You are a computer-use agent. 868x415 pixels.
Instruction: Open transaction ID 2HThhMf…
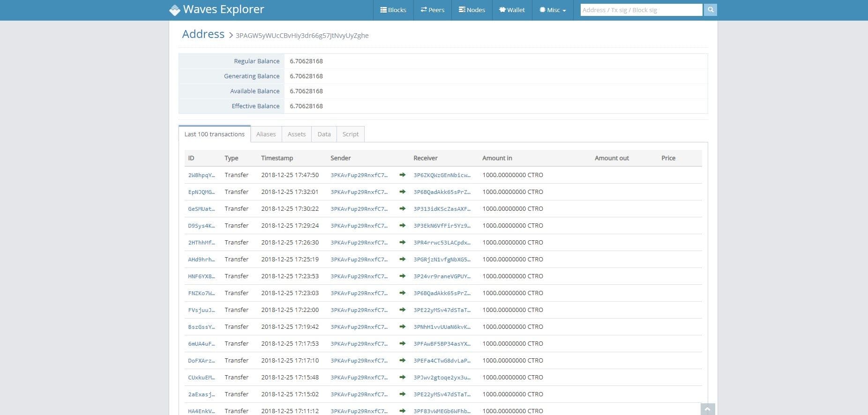pos(202,243)
